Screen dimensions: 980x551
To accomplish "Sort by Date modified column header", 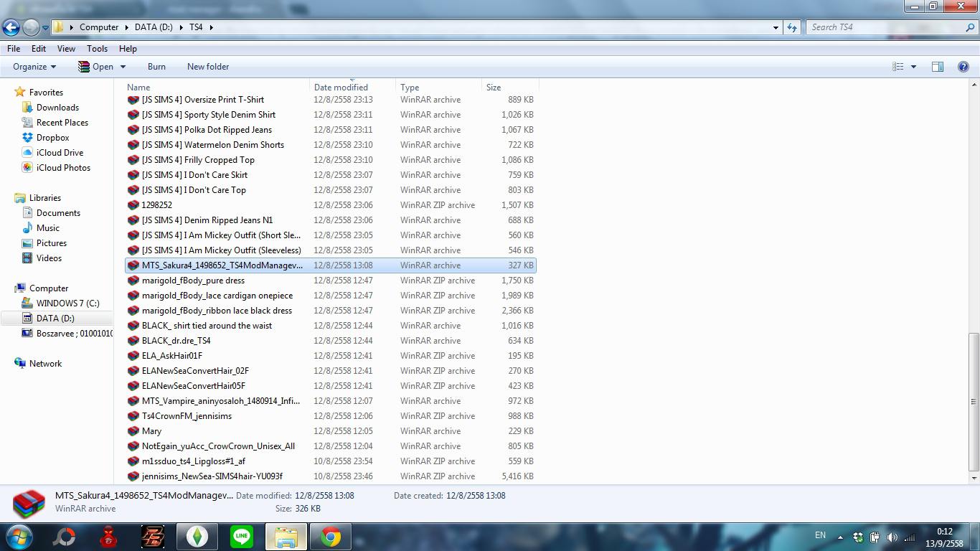I will pyautogui.click(x=341, y=88).
